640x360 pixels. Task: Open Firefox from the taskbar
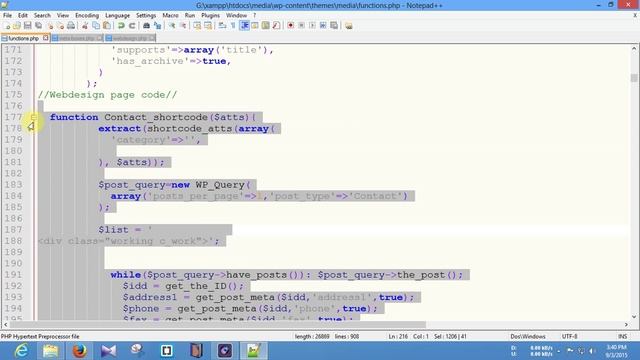[x=80, y=351]
